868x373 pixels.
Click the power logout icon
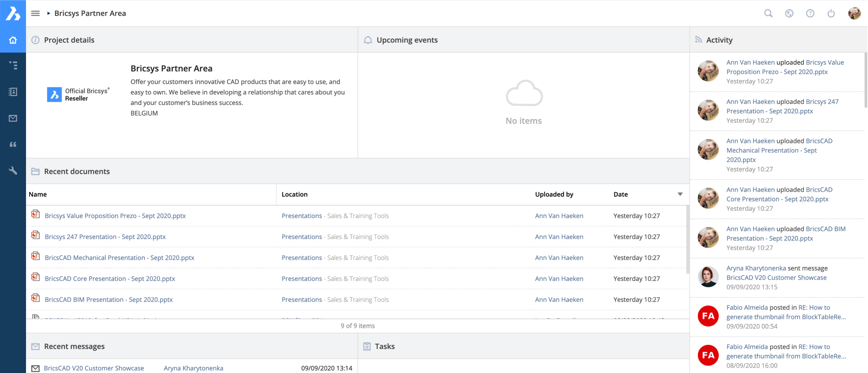[831, 13]
